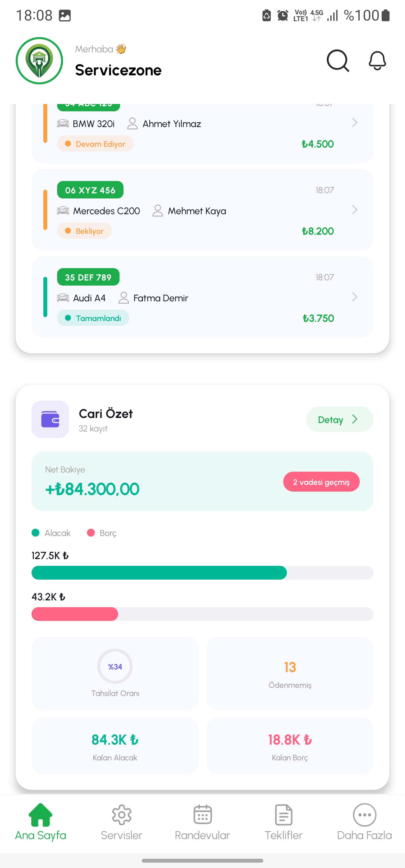
Task: Select plate 06 XYZ 456 badge
Action: tap(90, 190)
